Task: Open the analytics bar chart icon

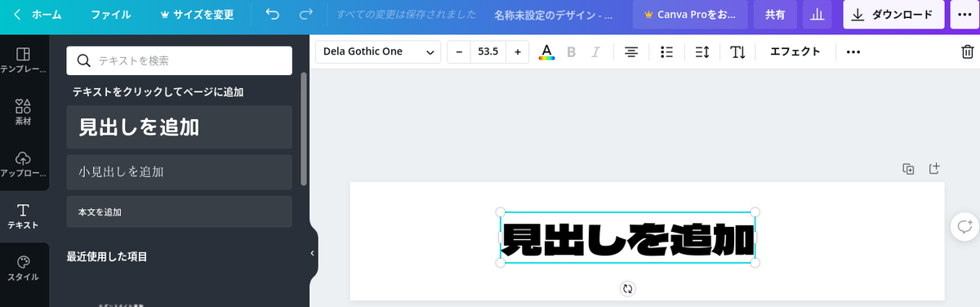Action: pyautogui.click(x=817, y=15)
